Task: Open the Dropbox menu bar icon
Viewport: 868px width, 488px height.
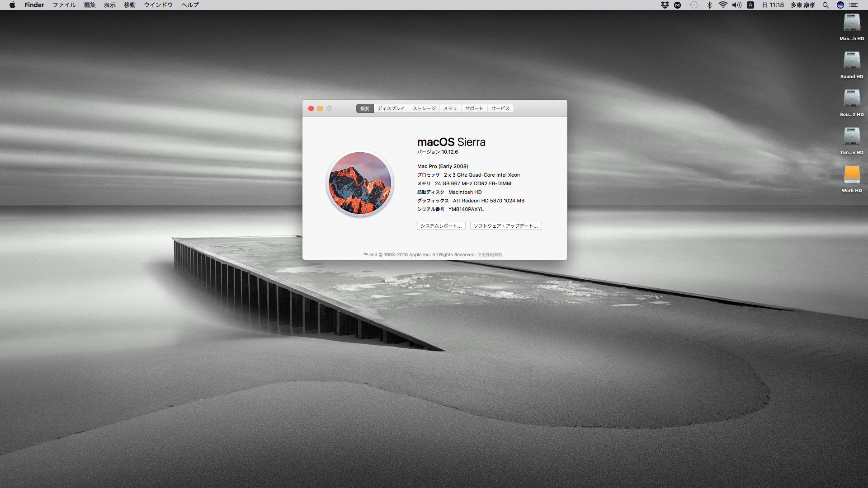Action: [x=665, y=5]
